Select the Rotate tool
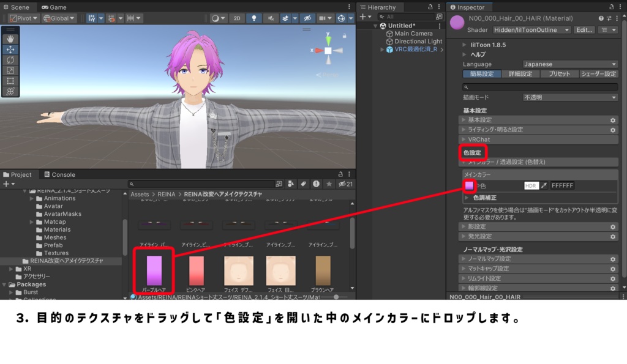The width and height of the screenshot is (627, 364). coord(10,59)
